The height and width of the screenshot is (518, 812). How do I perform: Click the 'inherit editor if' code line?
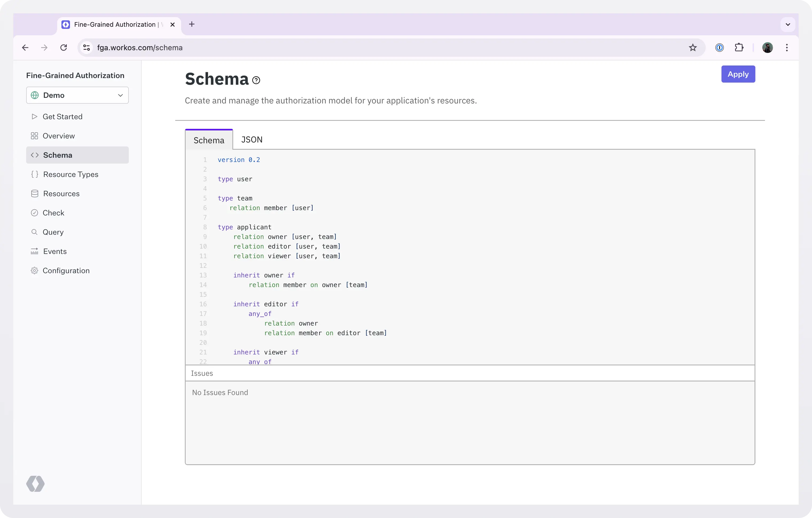point(266,304)
